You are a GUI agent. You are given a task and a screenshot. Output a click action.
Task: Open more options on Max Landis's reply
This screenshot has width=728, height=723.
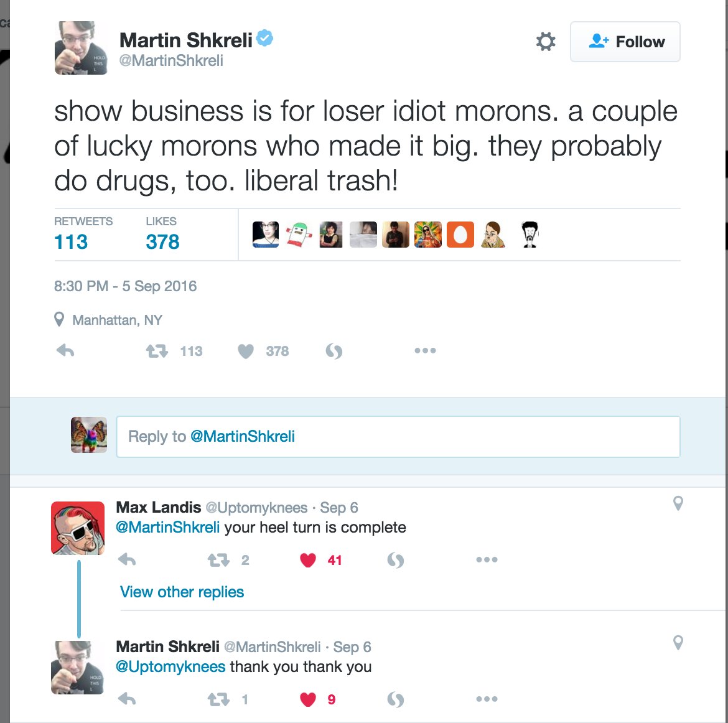pos(487,559)
